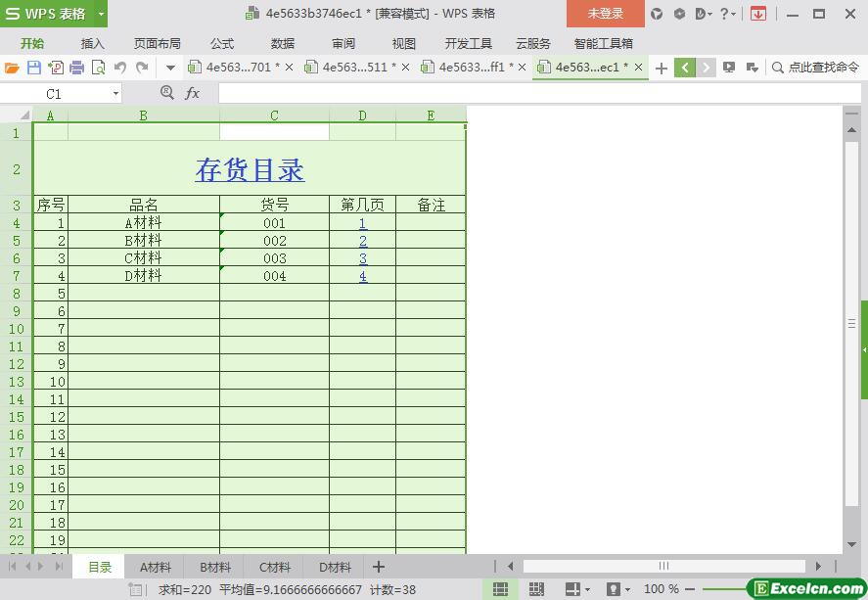Switch to page break preview view
868x600 pixels.
pos(536,589)
